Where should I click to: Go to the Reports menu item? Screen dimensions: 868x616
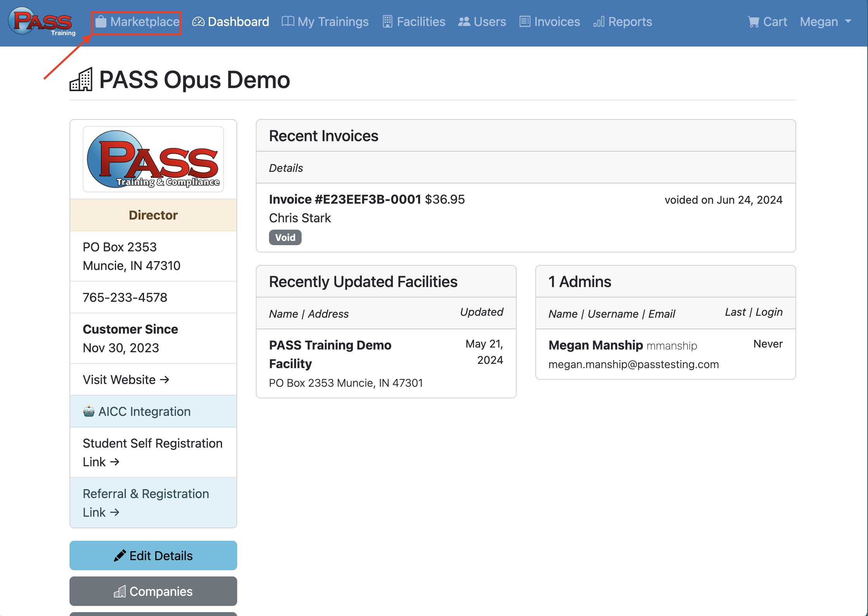pyautogui.click(x=630, y=22)
